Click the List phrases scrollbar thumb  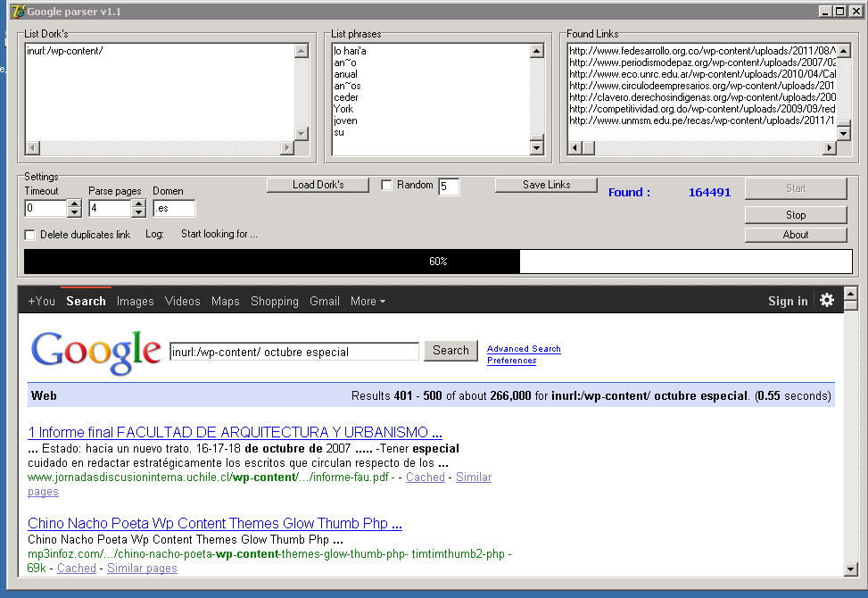pos(536,137)
